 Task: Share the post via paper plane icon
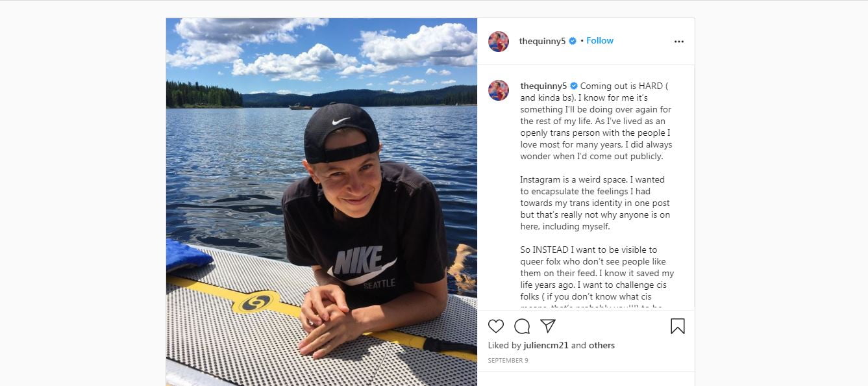pyautogui.click(x=548, y=326)
